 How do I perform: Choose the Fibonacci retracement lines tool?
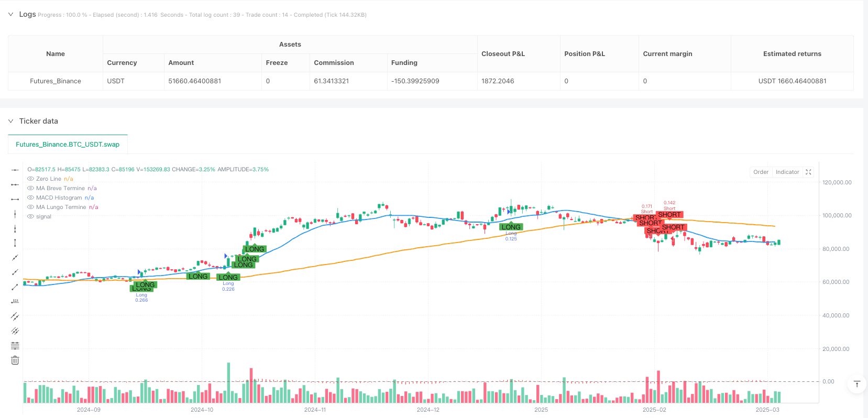coord(15,346)
